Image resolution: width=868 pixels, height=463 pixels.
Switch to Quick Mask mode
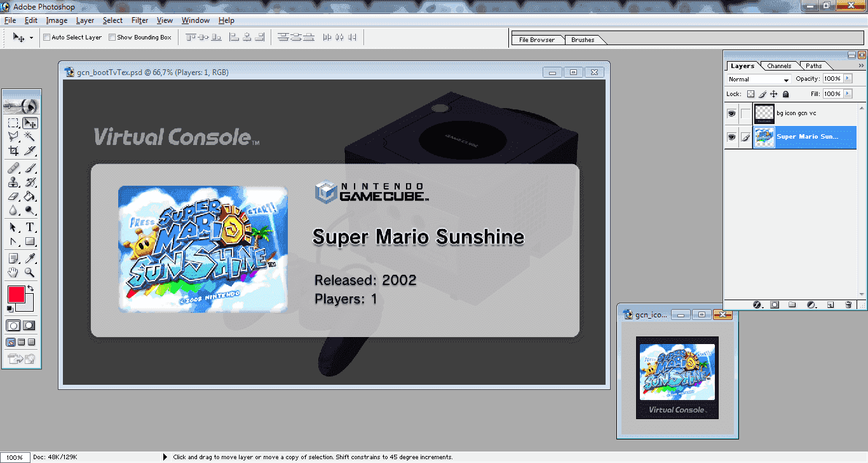click(29, 326)
